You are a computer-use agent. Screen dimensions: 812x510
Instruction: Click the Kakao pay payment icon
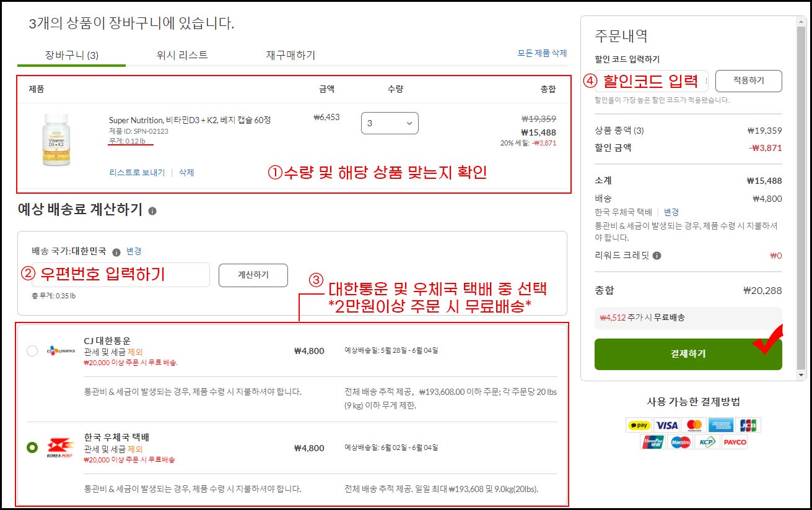(x=639, y=425)
